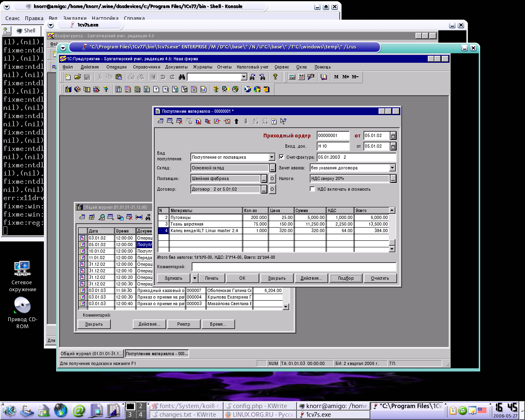
Task: Click the materials table scrollbar down arrow
Action: 392,249
